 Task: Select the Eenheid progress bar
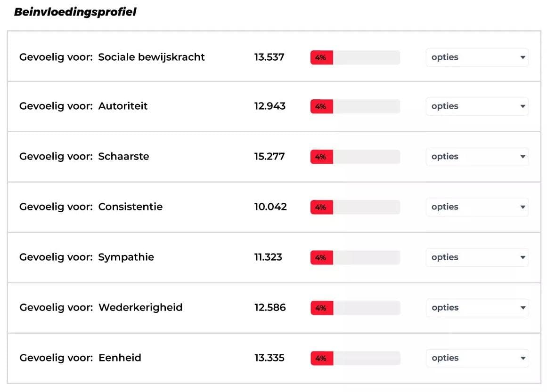click(x=355, y=358)
